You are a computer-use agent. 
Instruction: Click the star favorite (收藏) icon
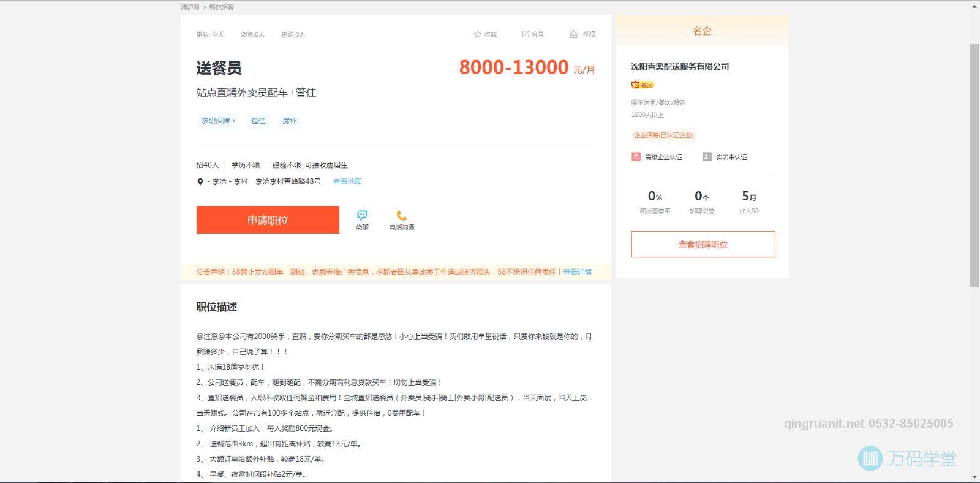point(478,34)
